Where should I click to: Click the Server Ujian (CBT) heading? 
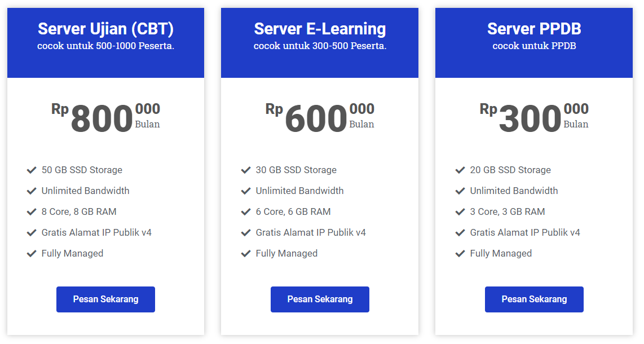point(105,29)
